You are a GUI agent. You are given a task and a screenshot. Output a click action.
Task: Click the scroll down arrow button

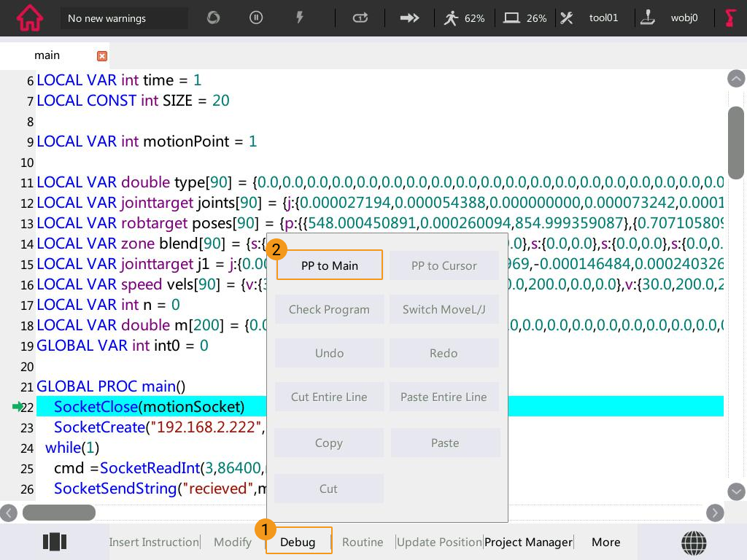(736, 491)
